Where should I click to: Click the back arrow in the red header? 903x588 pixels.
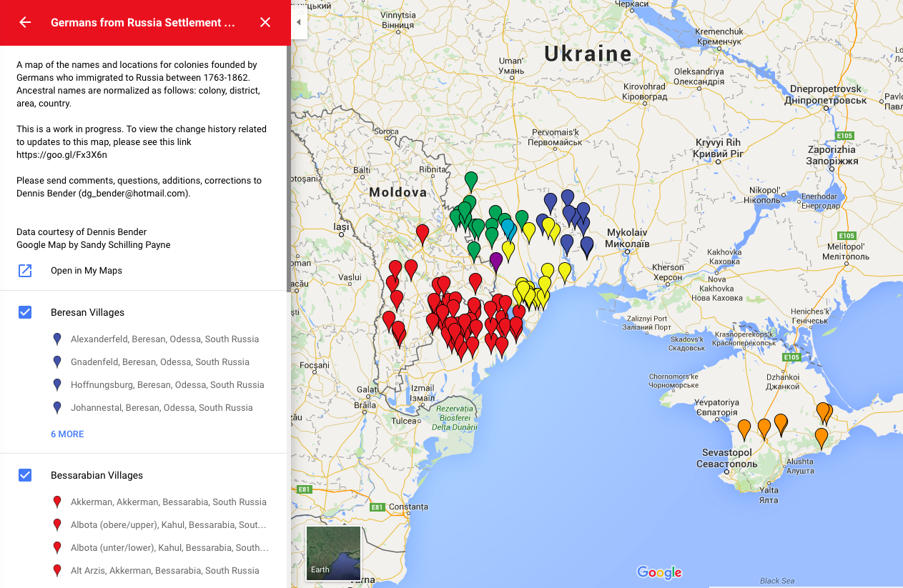24,22
